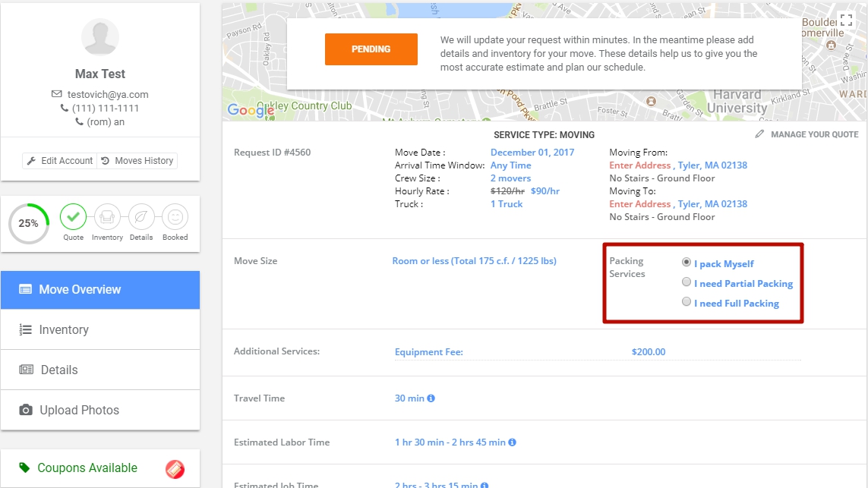
Task: Open the Move Overview tab
Action: tap(100, 289)
